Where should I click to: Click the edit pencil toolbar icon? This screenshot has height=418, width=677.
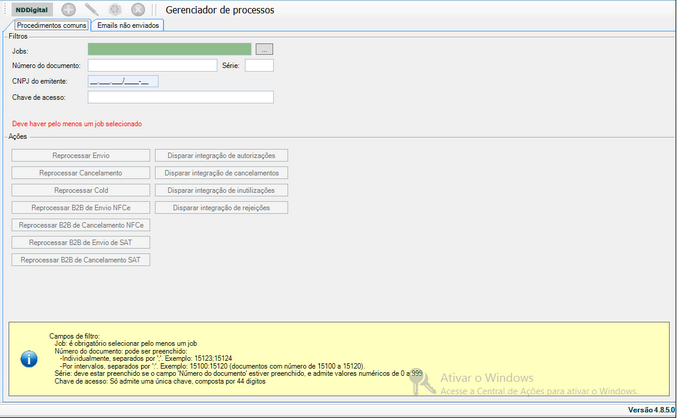pyautogui.click(x=92, y=10)
